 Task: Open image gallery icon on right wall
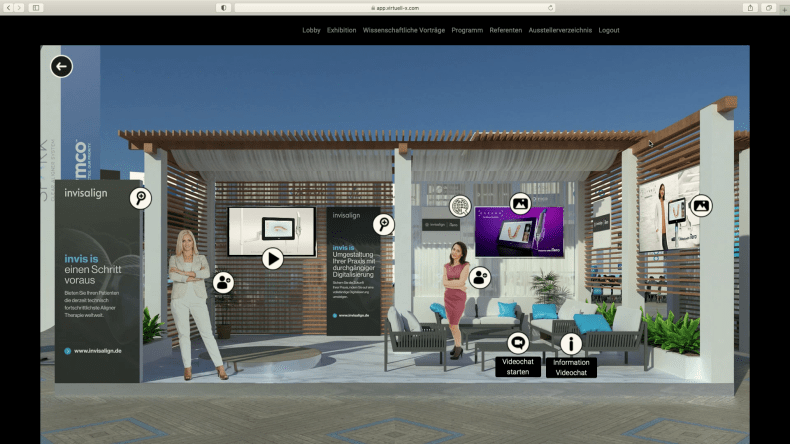[x=701, y=206]
